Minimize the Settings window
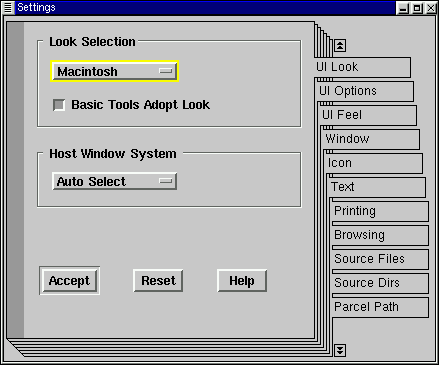This screenshot has height=365, width=439. coord(403,8)
